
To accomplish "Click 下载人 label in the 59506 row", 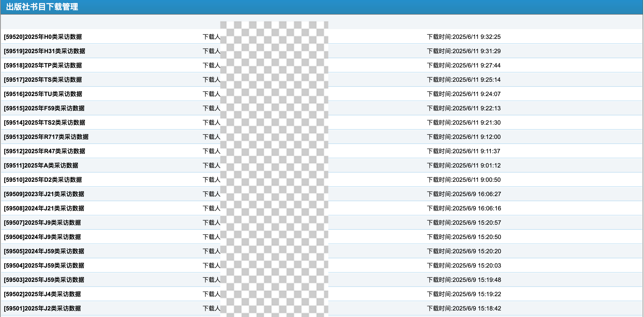I will 211,237.
